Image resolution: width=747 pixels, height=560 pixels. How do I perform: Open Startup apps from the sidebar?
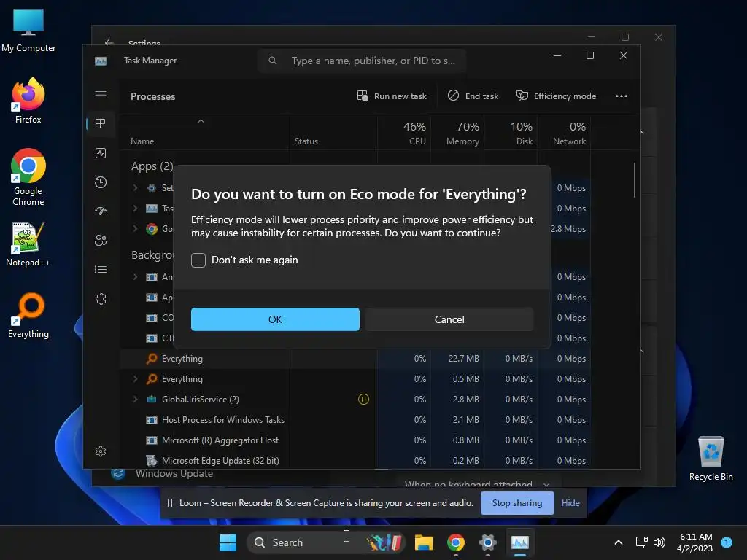pos(101,211)
